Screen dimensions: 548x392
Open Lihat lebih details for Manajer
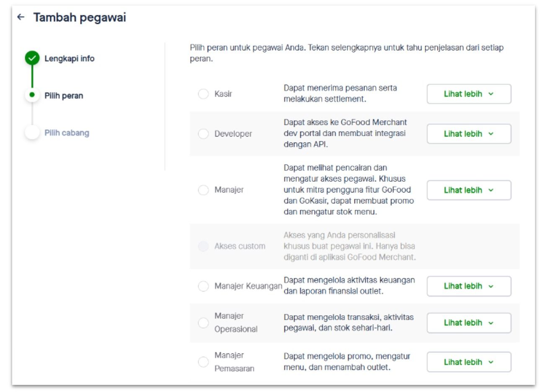(469, 190)
